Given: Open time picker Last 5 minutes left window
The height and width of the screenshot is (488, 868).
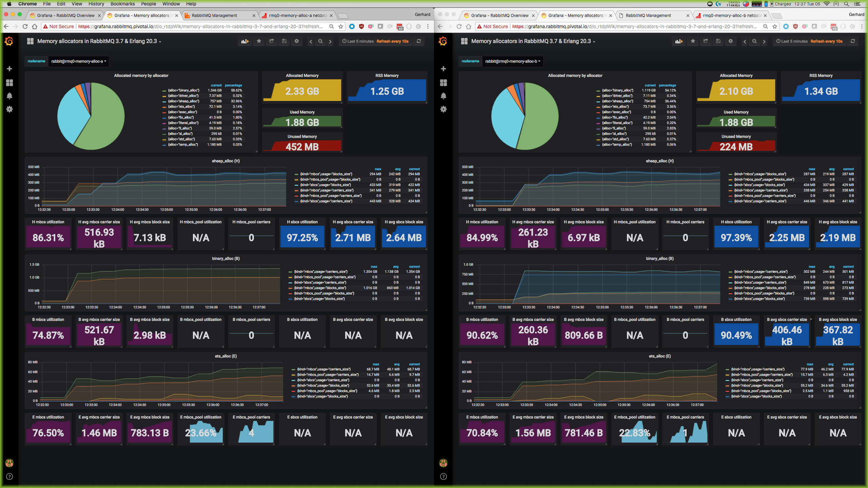Looking at the screenshot, I should [x=375, y=41].
